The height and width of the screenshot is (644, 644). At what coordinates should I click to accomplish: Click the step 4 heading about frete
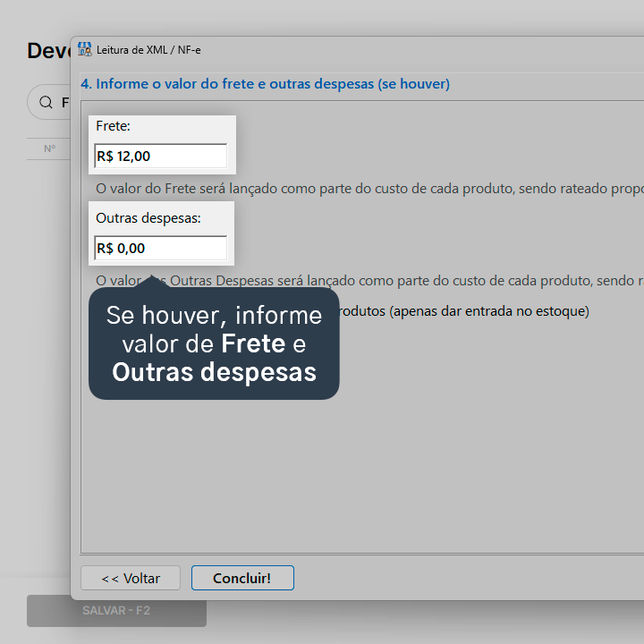tap(266, 84)
